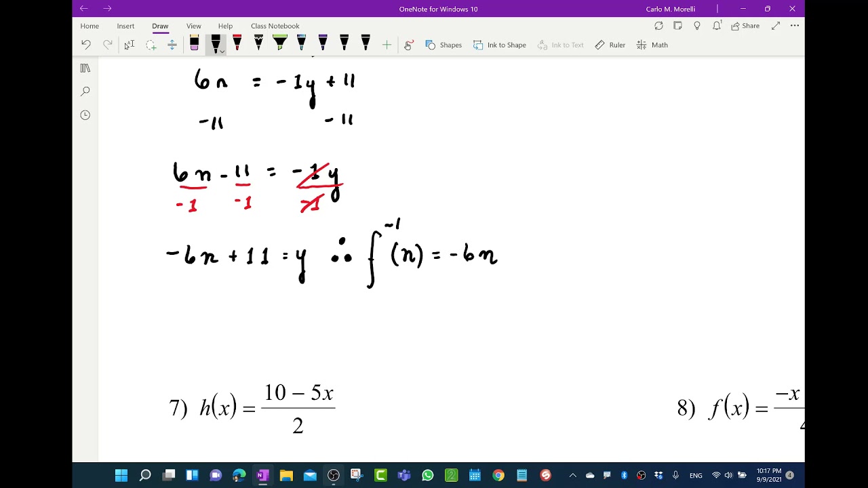Toggle drawing with touch
The width and height of the screenshot is (868, 488).
pyautogui.click(x=408, y=45)
